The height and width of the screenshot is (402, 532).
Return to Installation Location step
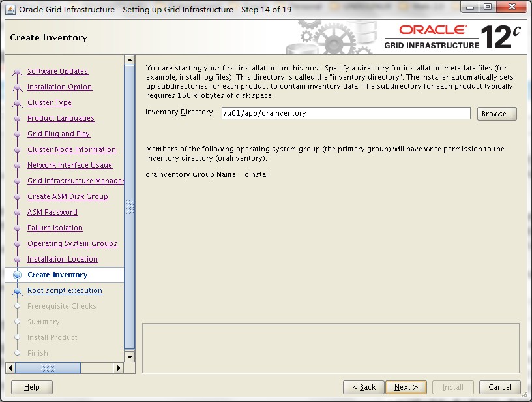[x=63, y=259]
